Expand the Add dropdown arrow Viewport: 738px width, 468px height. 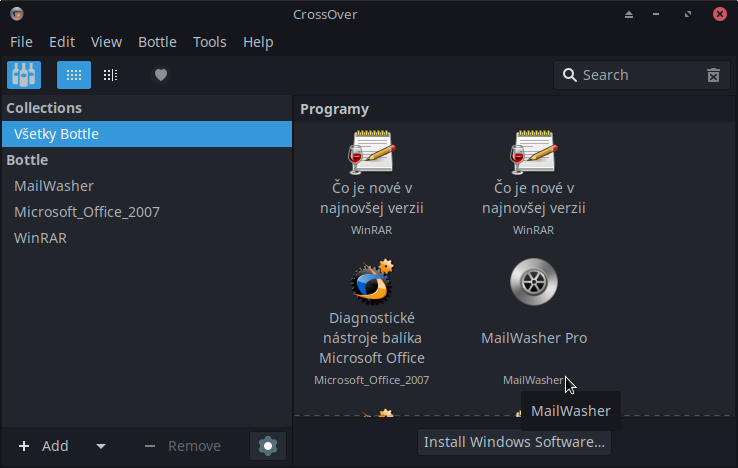tap(101, 446)
